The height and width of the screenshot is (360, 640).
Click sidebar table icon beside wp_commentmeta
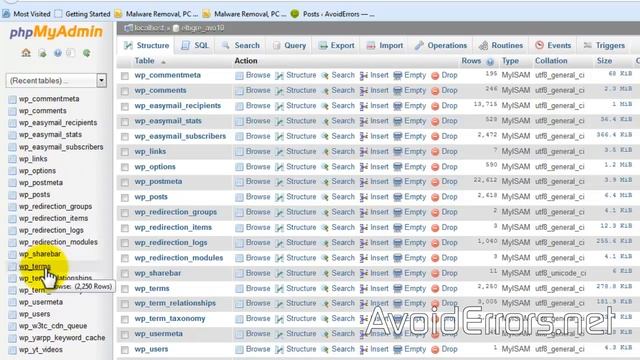[13, 99]
